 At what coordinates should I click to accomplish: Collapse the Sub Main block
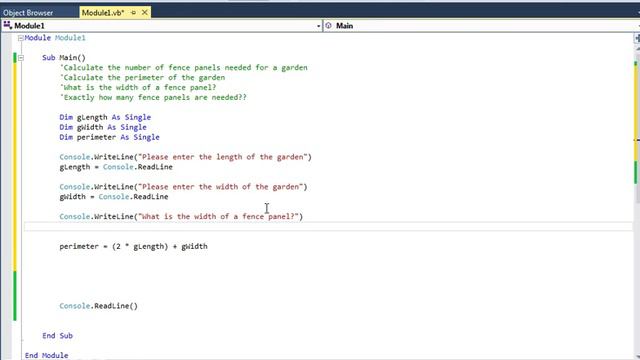(x=20, y=58)
